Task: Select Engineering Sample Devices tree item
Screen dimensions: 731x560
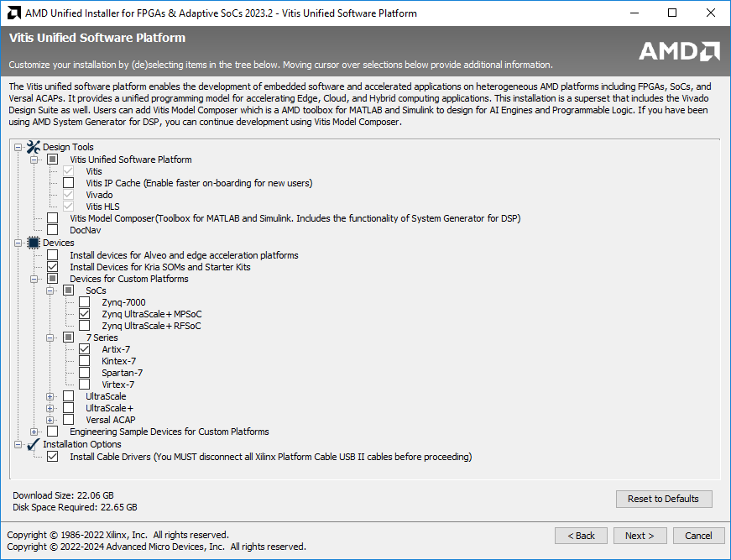Action: click(169, 432)
